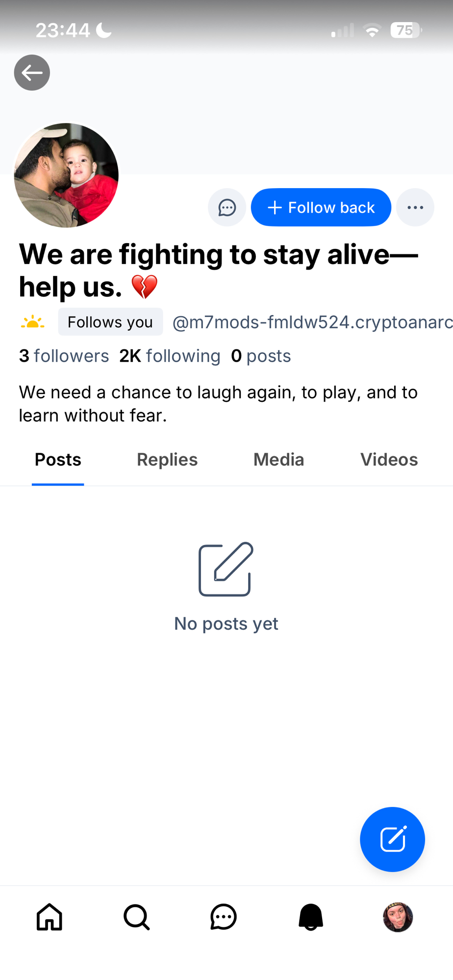Select the Posts tab
Screen dimensions: 453x980
pos(58,460)
